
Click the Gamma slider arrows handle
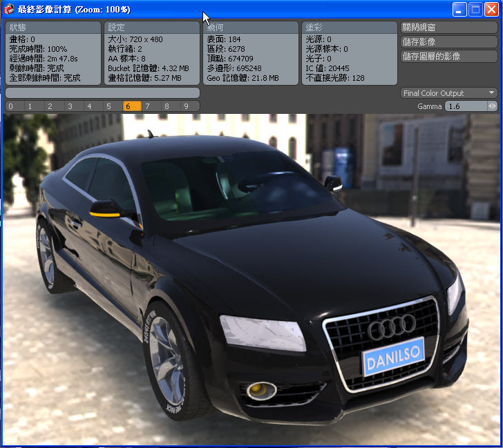coord(493,106)
